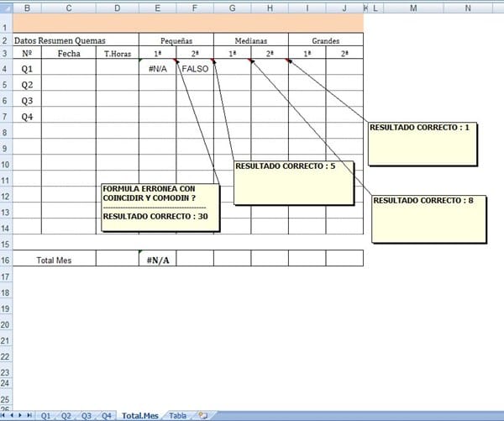Image resolution: width=504 pixels, height=421 pixels.
Task: Go to the first sheet with the navigation arrow
Action: point(3,415)
